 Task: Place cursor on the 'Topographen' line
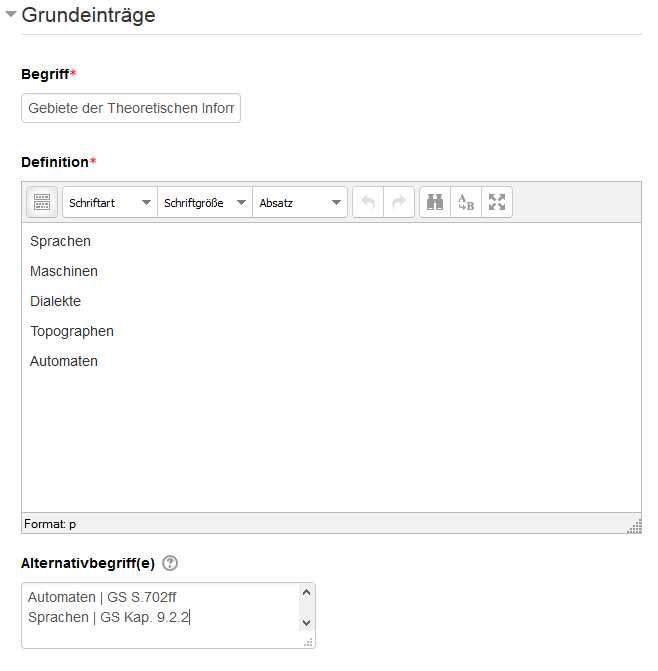(x=72, y=331)
